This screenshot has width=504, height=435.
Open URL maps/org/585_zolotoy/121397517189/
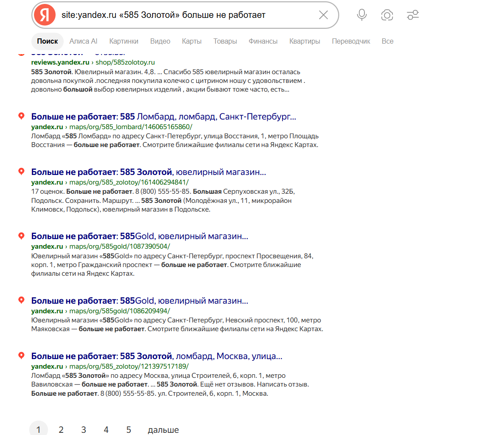(110, 366)
